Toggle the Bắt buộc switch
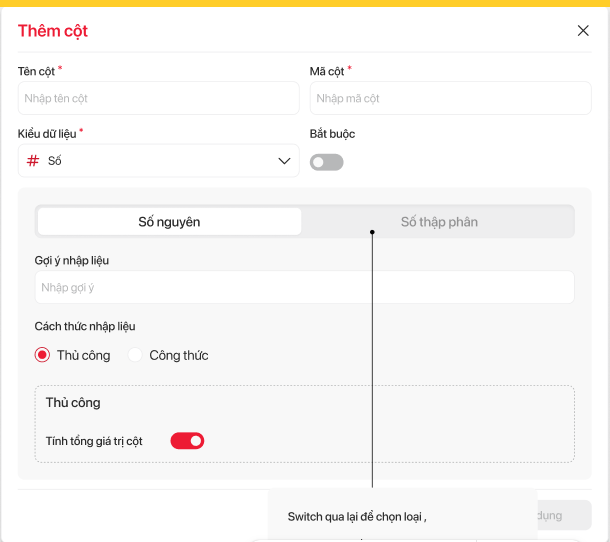 326,162
